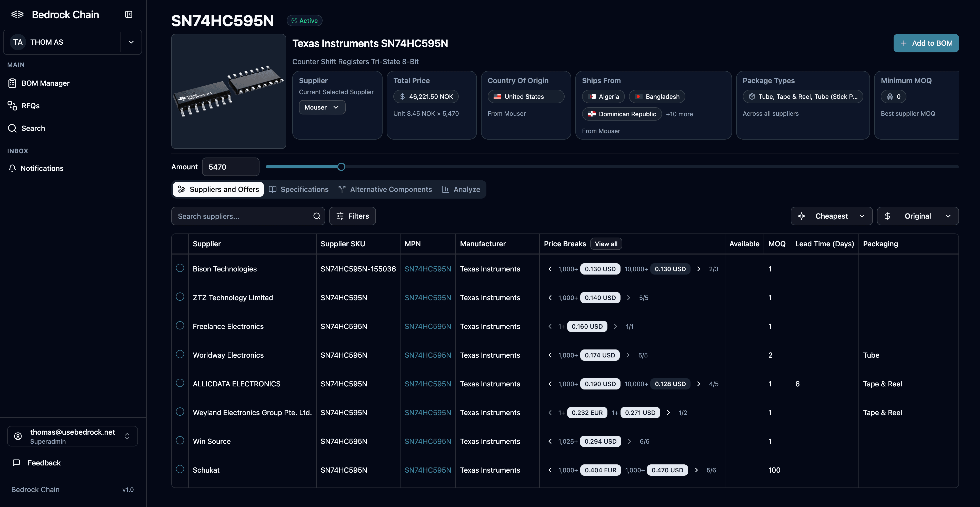Click the Active status badge
980x507 pixels.
pyautogui.click(x=304, y=21)
